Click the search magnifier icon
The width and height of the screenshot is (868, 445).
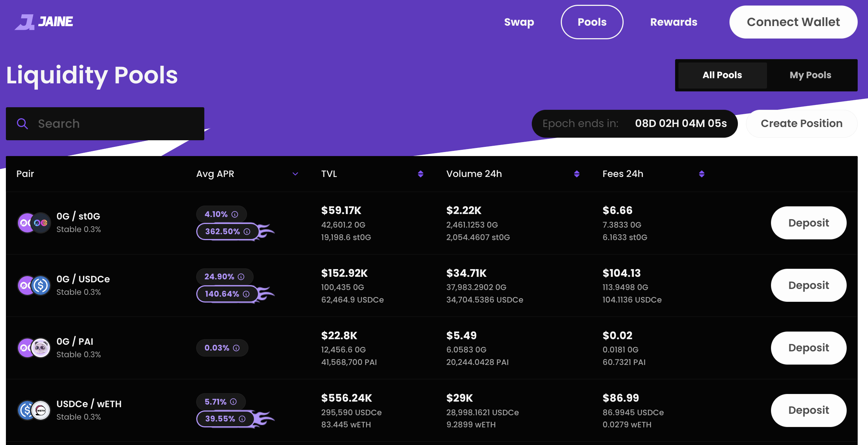click(22, 124)
